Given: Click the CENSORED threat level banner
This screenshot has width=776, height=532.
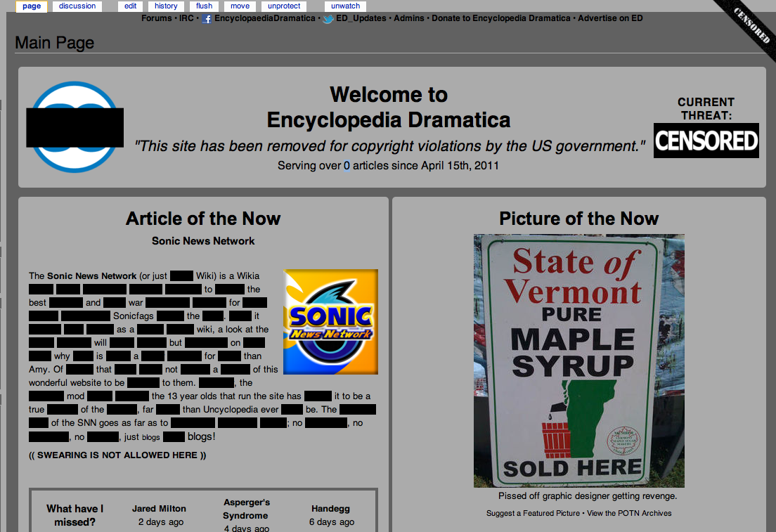Looking at the screenshot, I should pos(706,141).
